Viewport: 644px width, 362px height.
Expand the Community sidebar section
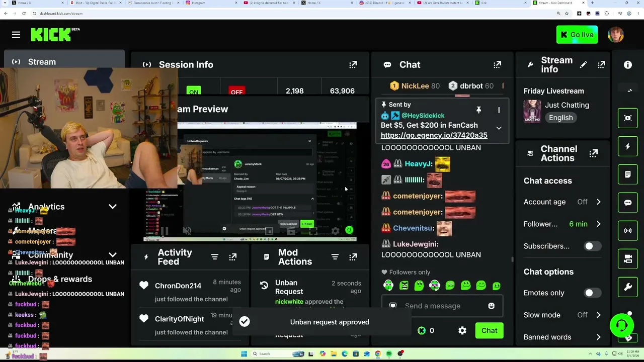pos(113,255)
